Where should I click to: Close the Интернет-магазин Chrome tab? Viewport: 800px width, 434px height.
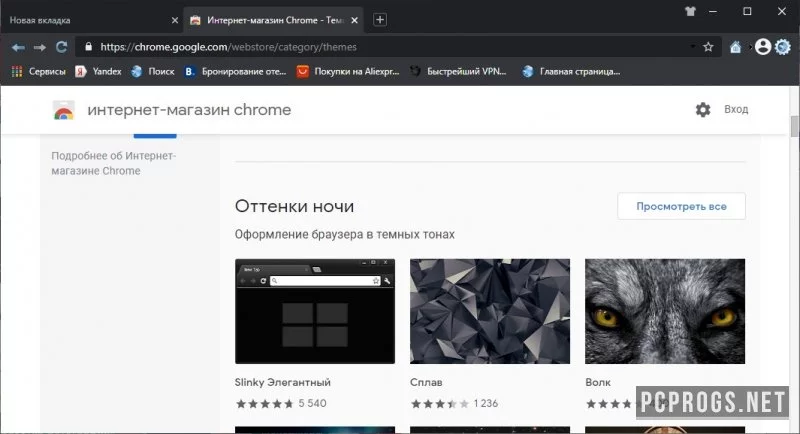click(x=355, y=20)
